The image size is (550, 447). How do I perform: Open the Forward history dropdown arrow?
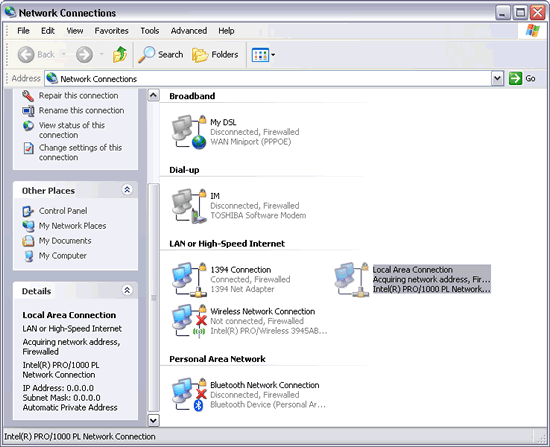[x=102, y=54]
